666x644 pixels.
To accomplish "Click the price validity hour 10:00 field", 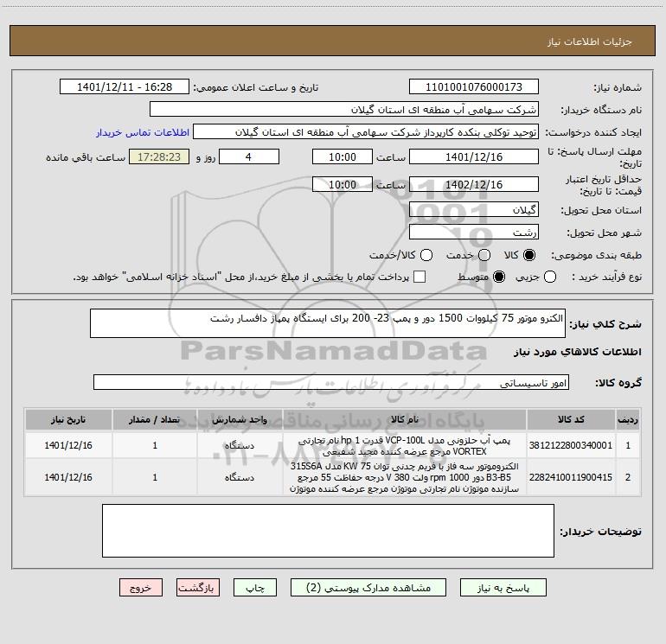I will (343, 184).
